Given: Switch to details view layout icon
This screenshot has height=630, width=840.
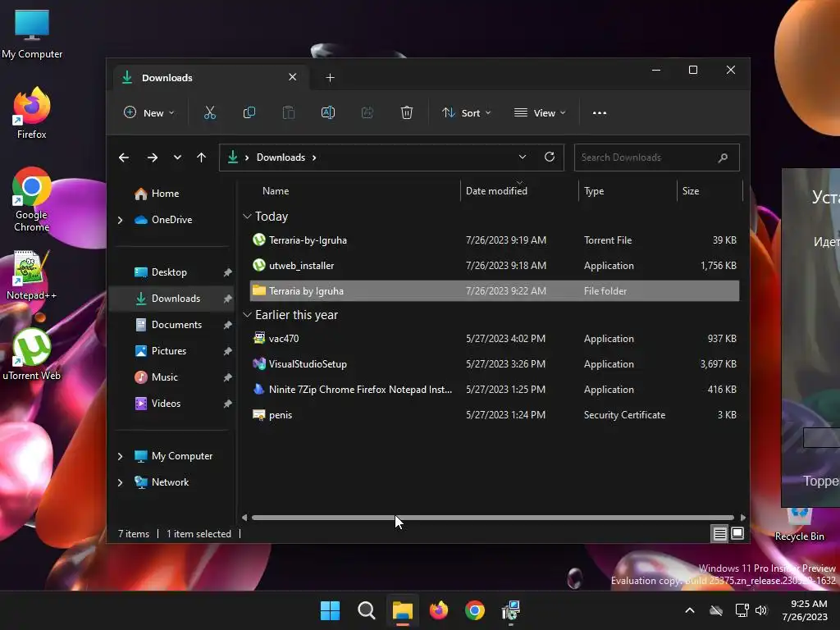Looking at the screenshot, I should (719, 533).
